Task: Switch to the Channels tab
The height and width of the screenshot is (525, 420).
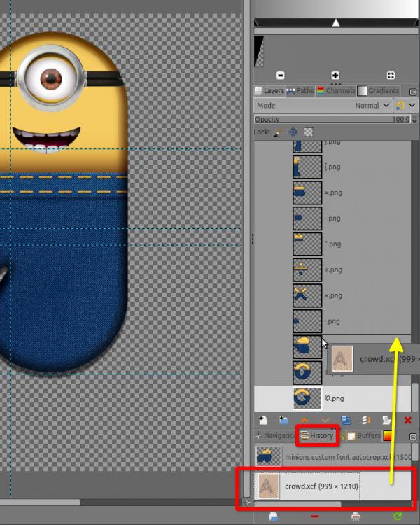Action: (x=335, y=91)
